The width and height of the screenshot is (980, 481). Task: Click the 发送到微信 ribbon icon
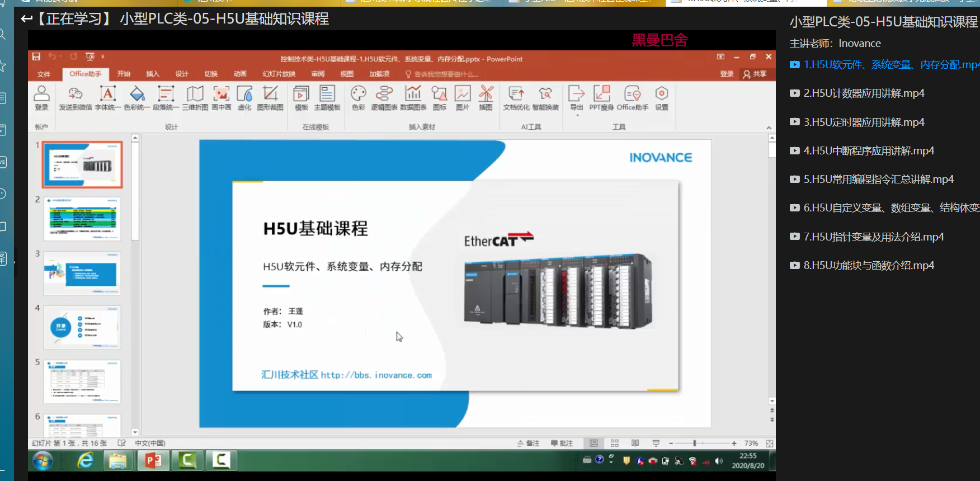tap(76, 98)
